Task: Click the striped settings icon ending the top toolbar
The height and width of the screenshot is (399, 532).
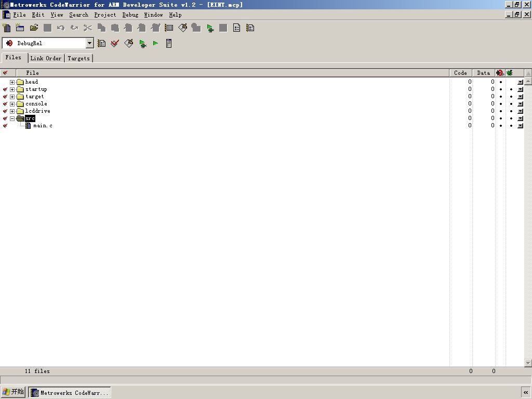Action: 250,28
